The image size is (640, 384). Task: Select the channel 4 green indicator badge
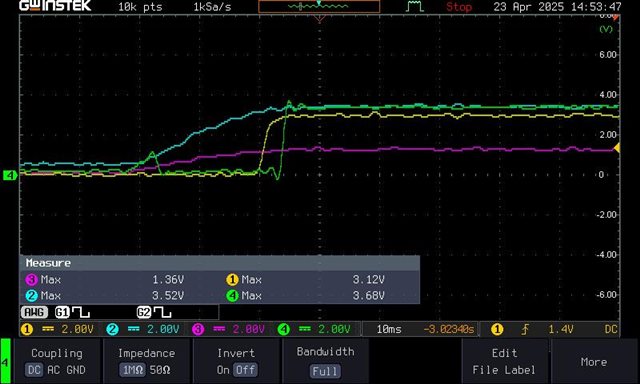pos(284,329)
